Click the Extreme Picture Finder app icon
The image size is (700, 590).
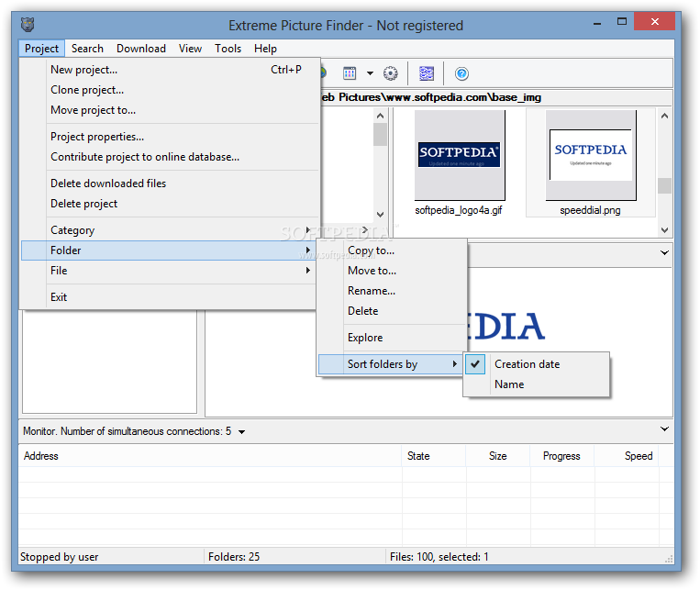[28, 25]
